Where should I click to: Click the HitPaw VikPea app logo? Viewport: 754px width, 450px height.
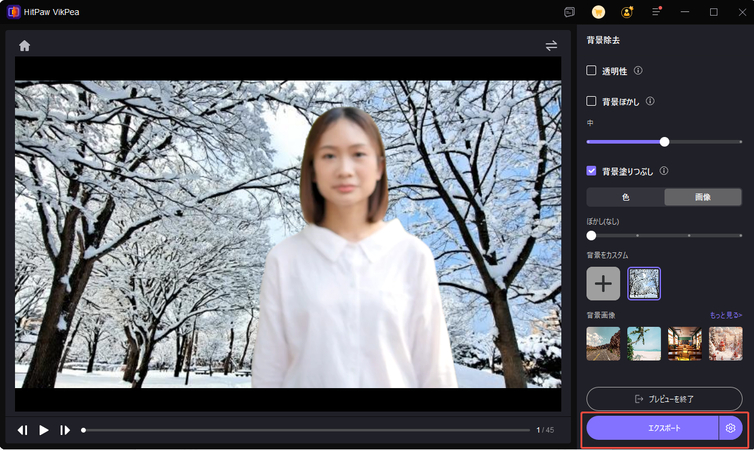tap(13, 12)
